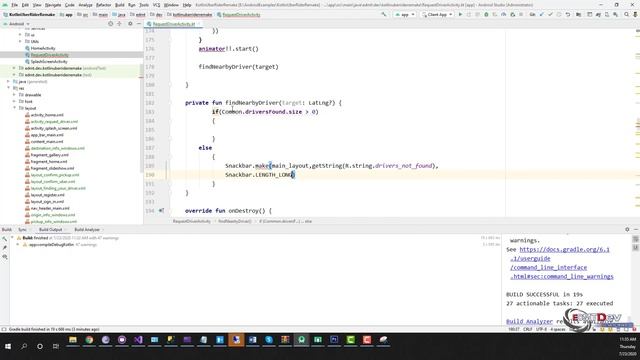Open layout_register.xml file
Screen dimensions: 640x360
pyautogui.click(x=47, y=195)
